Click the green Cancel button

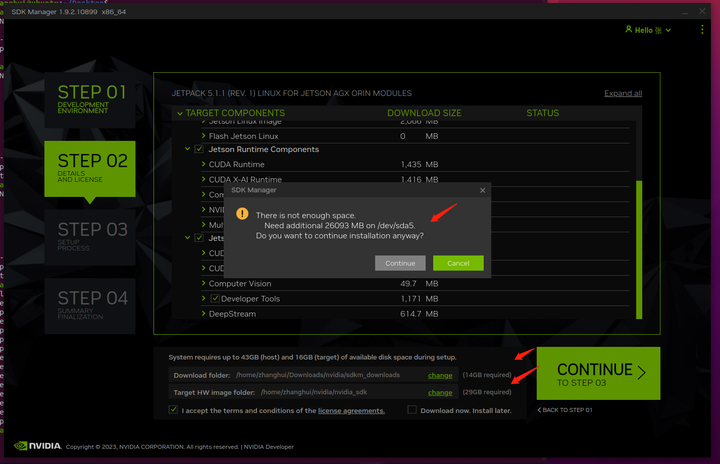(x=458, y=263)
